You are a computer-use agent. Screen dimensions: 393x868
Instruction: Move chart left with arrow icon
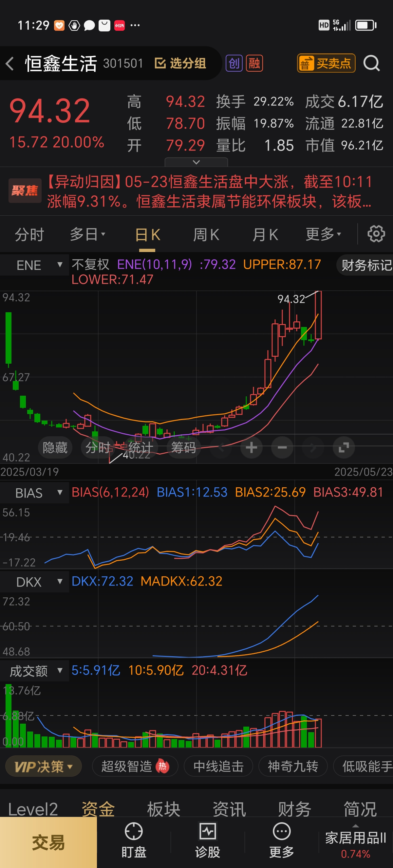tap(221, 447)
